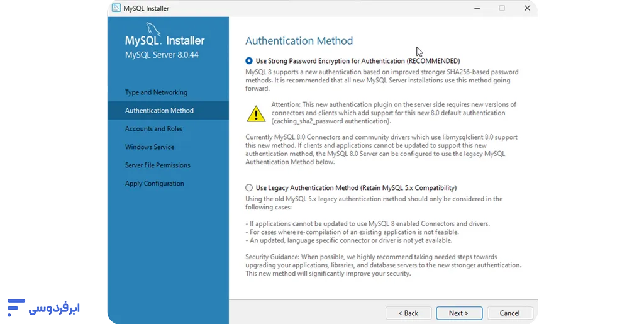Click the Security Guidance paragraph
Viewport: 644px width, 324px height.
(x=383, y=265)
